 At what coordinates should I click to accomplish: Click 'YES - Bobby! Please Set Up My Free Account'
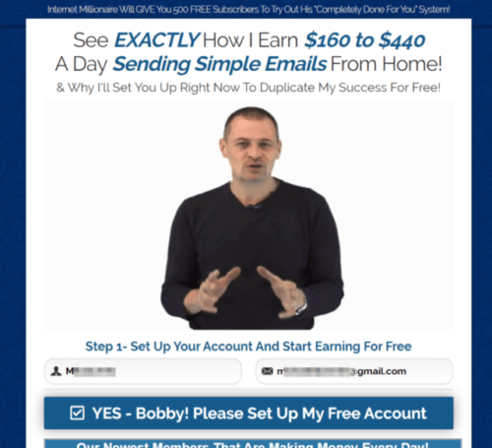[x=249, y=413]
